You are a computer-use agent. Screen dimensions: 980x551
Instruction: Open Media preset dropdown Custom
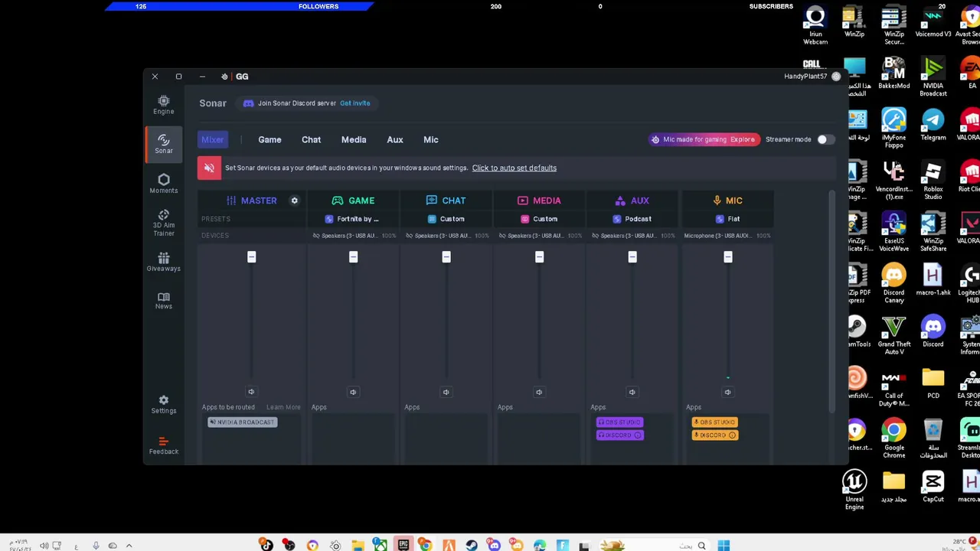coord(540,219)
